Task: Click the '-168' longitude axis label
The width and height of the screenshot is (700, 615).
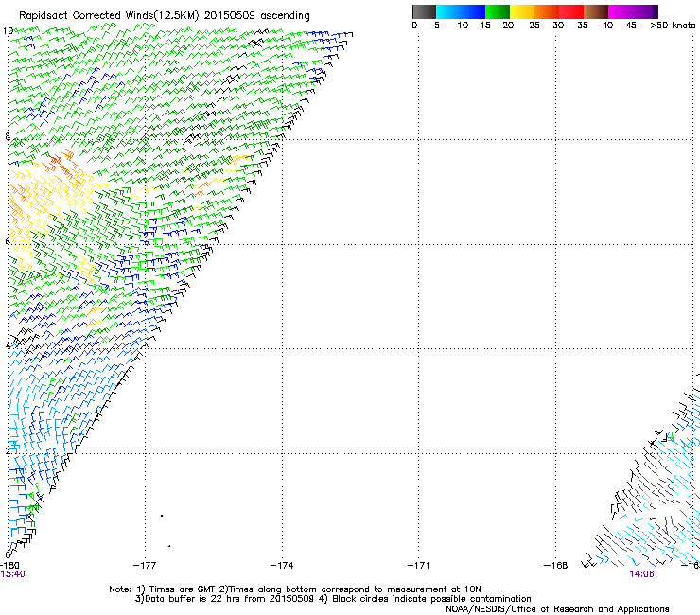Action: tap(556, 566)
